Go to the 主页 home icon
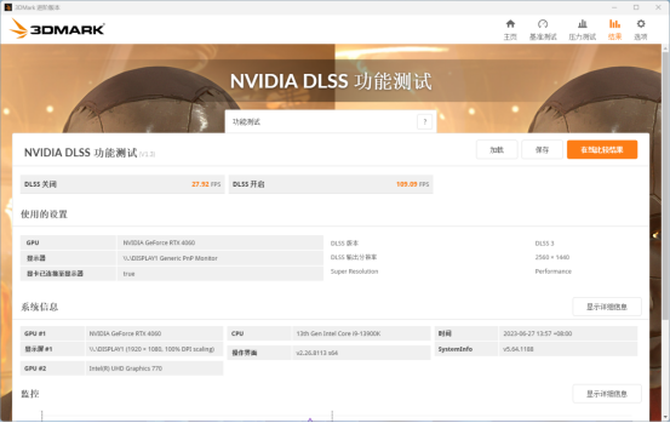Viewport: 670px width, 423px height. point(510,29)
